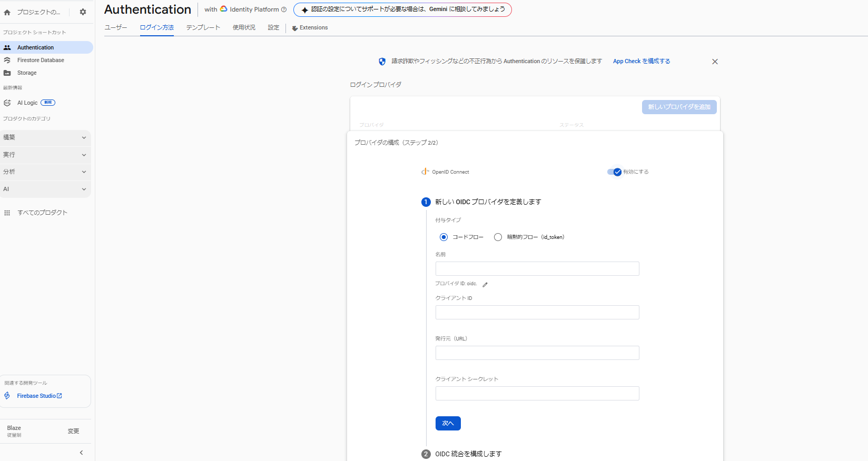Click the Google Cloud Identity Platform logo
868x461 pixels.
click(224, 9)
